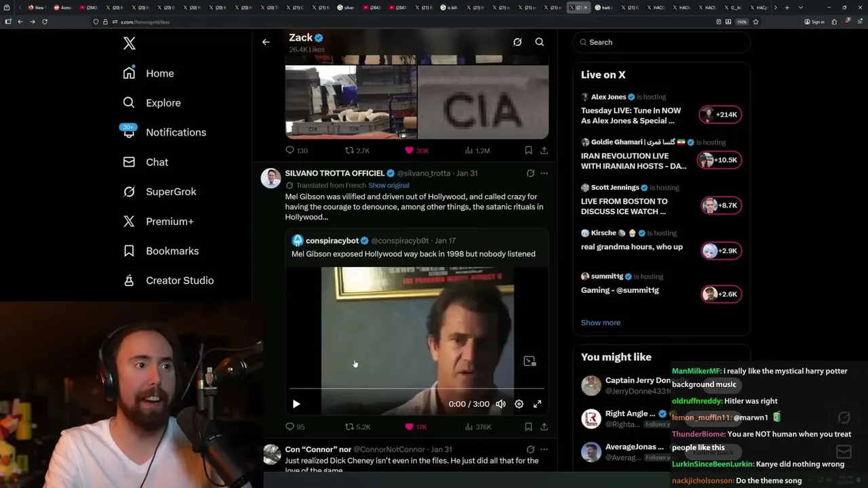The width and height of the screenshot is (868, 488).
Task: Click Sign in in the browser toolbar
Action: click(x=814, y=22)
